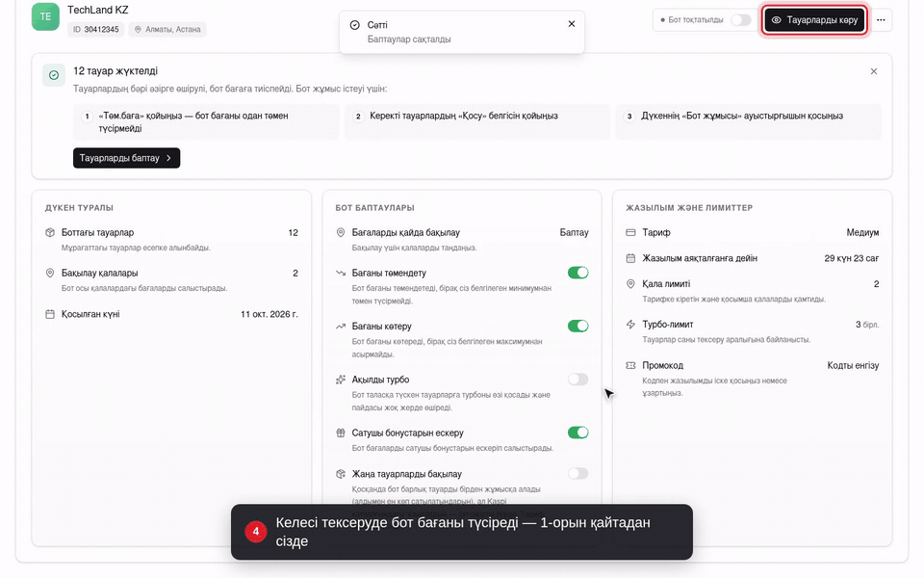Click the «Тауарларды баптау» button
The image size is (924, 578).
[126, 158]
